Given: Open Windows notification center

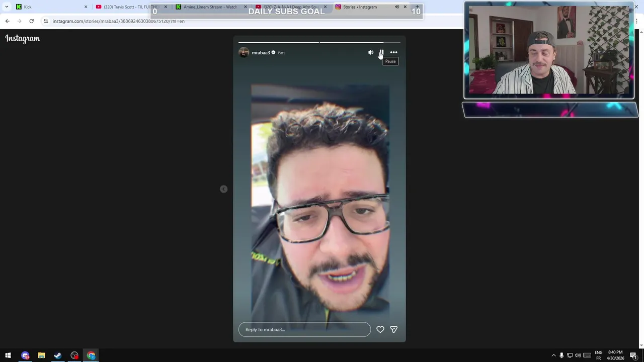Looking at the screenshot, I should coord(633,355).
